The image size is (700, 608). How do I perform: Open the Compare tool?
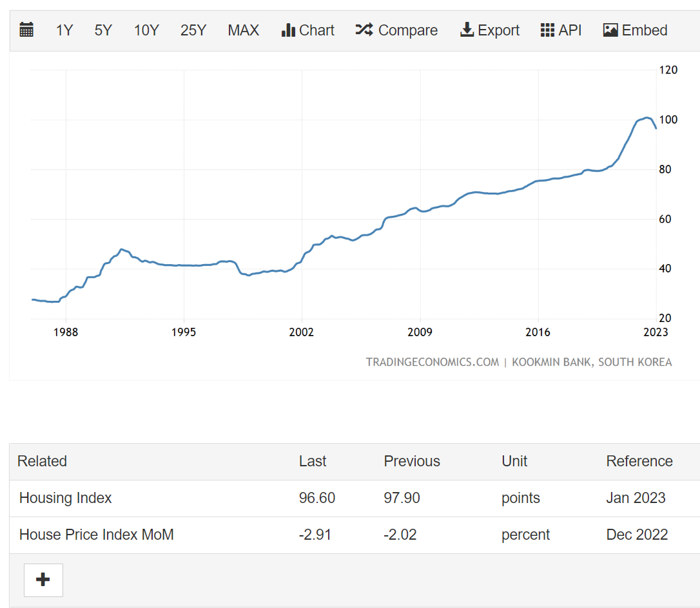tap(396, 30)
